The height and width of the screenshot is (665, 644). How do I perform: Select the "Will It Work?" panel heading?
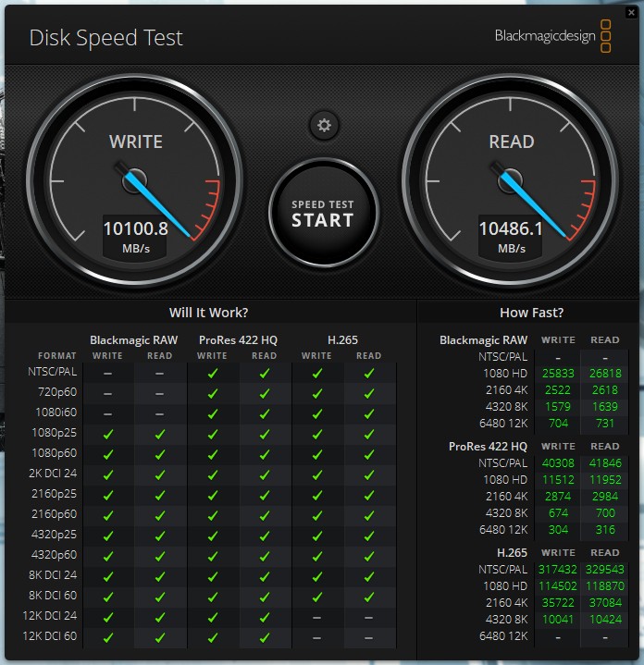[208, 313]
